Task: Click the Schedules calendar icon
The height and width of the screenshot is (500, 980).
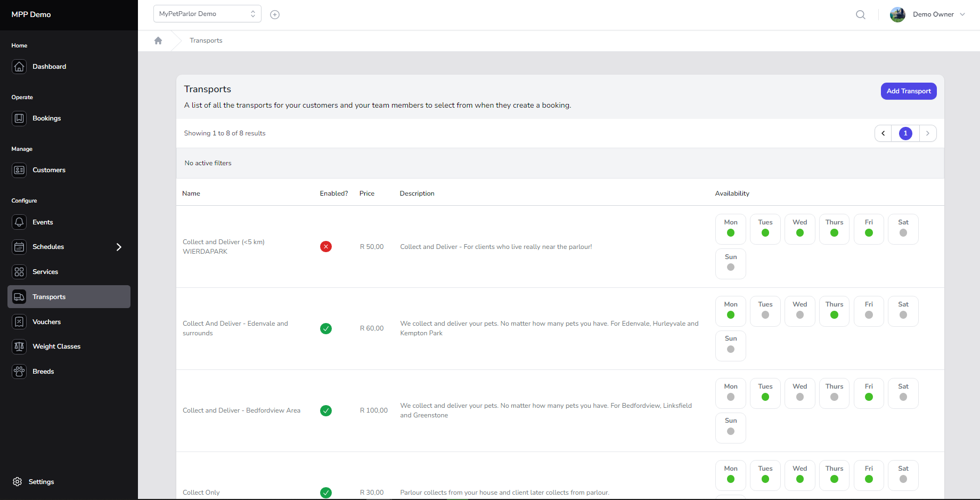Action: point(19,247)
